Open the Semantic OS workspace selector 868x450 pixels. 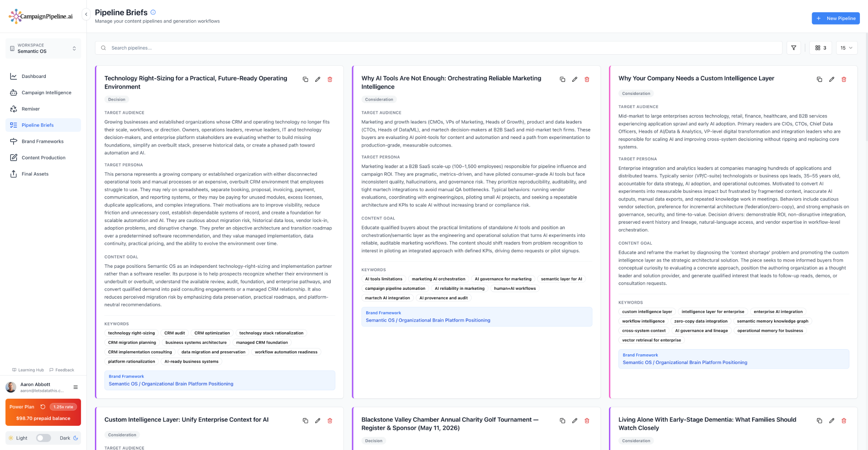pos(43,48)
